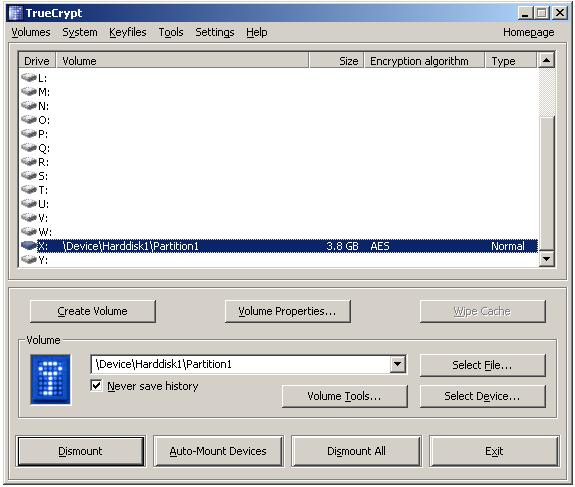Image resolution: width=575 pixels, height=487 pixels.
Task: Click the W: drive icon
Action: [x=29, y=231]
